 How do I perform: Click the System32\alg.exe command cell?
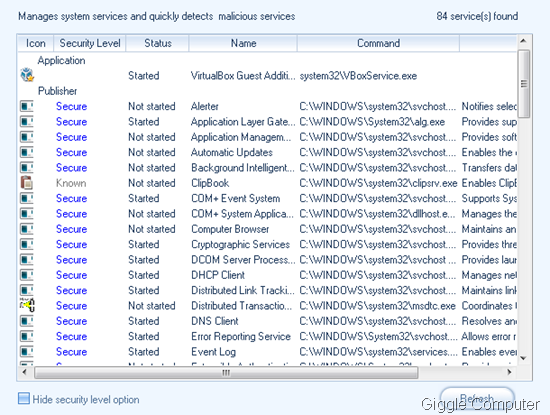(x=372, y=121)
